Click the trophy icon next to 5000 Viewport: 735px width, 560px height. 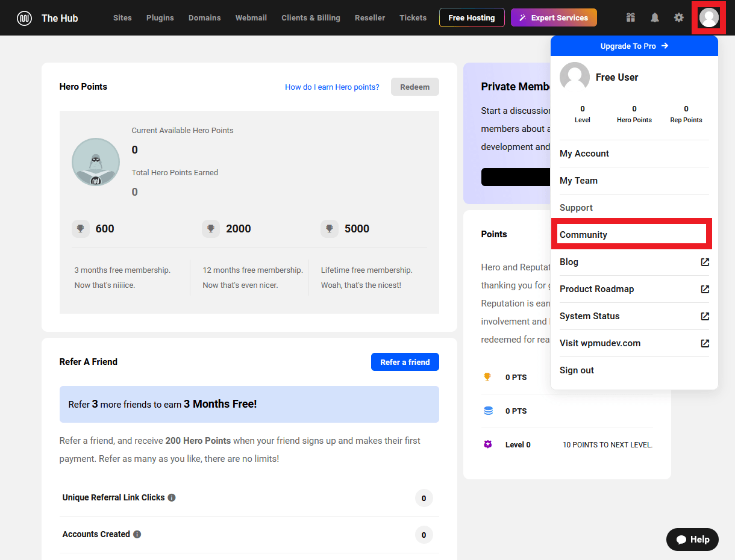(x=330, y=229)
